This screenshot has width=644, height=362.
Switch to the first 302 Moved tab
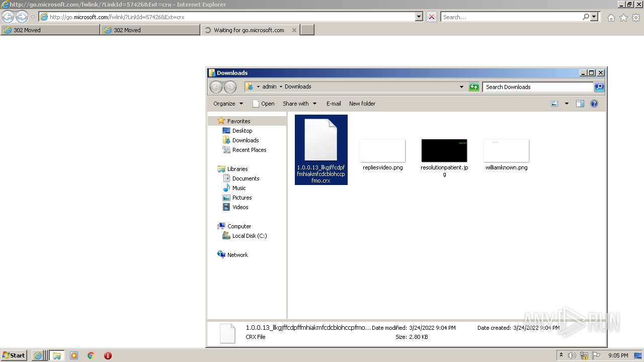point(50,30)
